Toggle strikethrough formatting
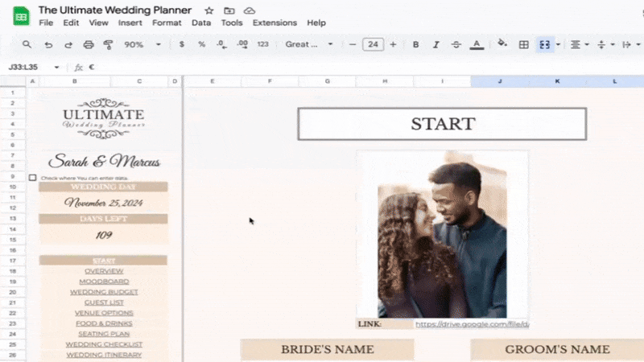This screenshot has height=362, width=644. tap(456, 45)
